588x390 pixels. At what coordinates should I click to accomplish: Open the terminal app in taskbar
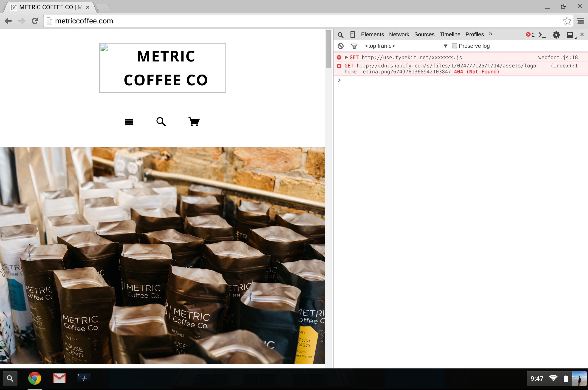coord(84,378)
